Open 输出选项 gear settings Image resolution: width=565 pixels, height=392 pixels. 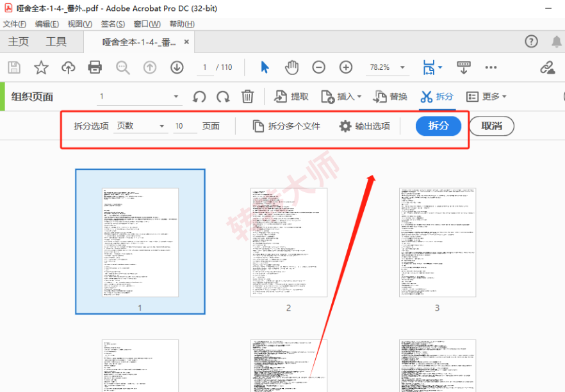[x=364, y=126]
